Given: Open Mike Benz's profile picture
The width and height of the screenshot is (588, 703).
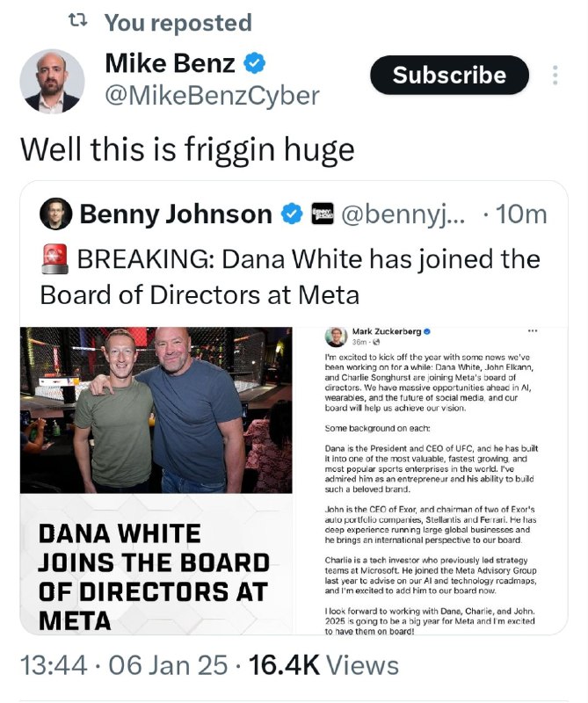Looking at the screenshot, I should [x=52, y=81].
